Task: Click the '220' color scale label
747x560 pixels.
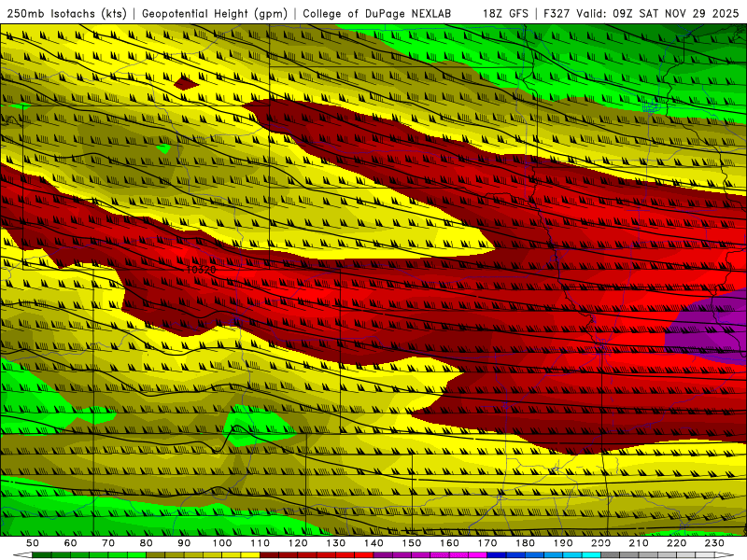Action: pos(676,543)
